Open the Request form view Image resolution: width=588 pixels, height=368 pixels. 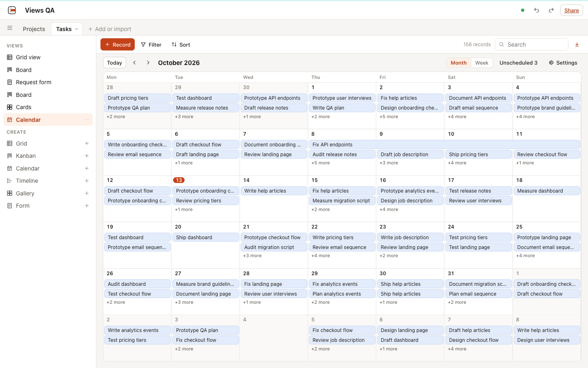tap(48, 82)
